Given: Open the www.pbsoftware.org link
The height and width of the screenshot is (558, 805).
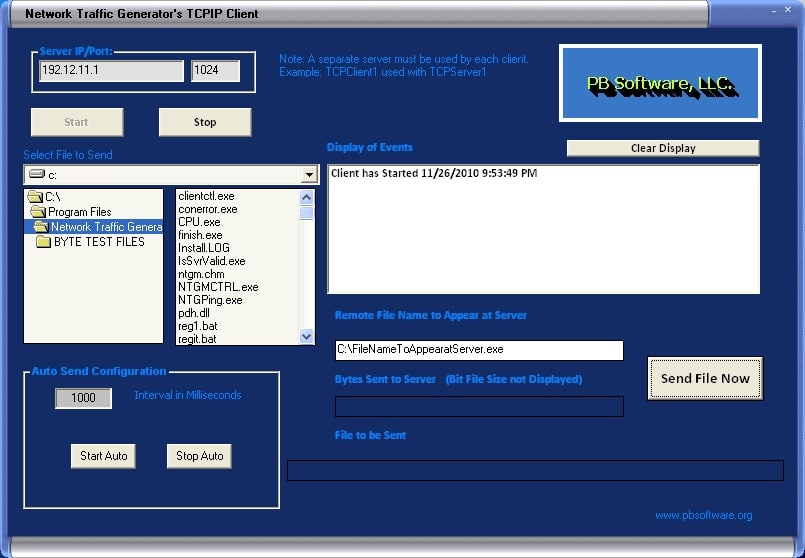Looking at the screenshot, I should 703,515.
